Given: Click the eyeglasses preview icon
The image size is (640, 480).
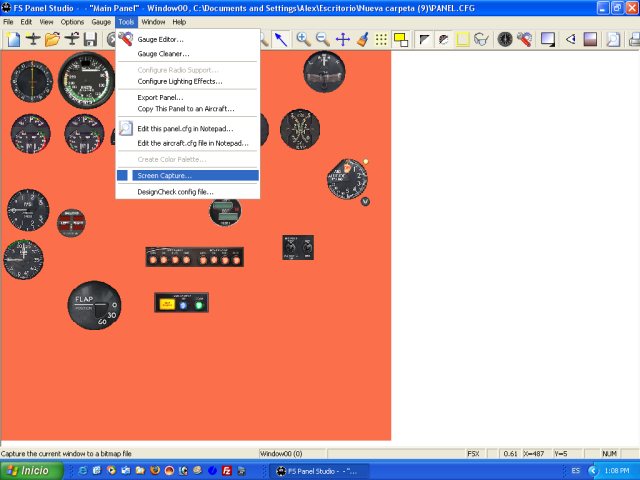Looking at the screenshot, I should click(481, 40).
